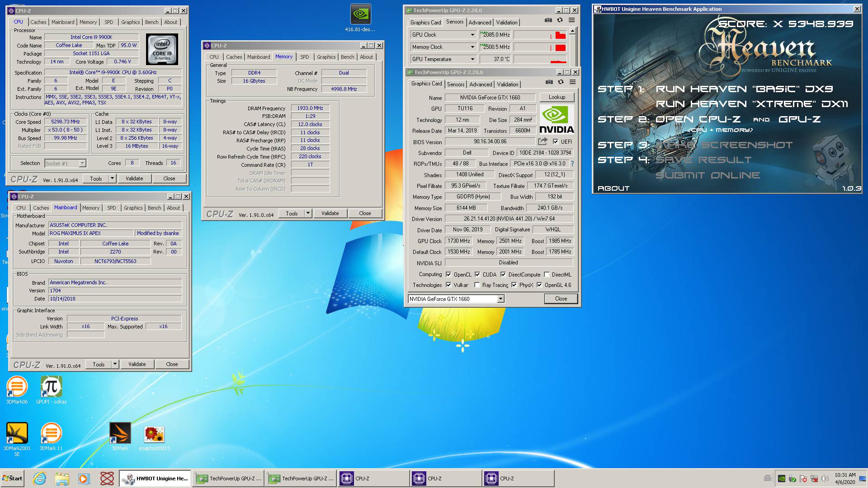
Task: Click the Bus Interface question mark icon
Action: 572,164
